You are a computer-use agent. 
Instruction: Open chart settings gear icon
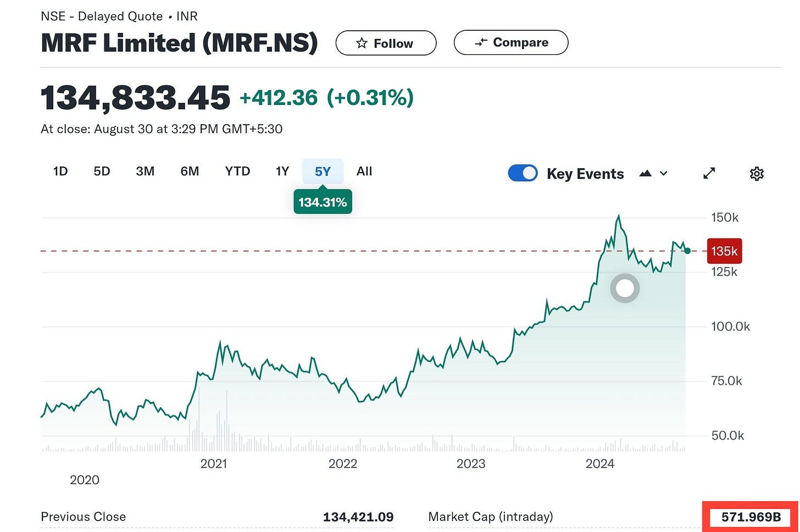click(757, 174)
